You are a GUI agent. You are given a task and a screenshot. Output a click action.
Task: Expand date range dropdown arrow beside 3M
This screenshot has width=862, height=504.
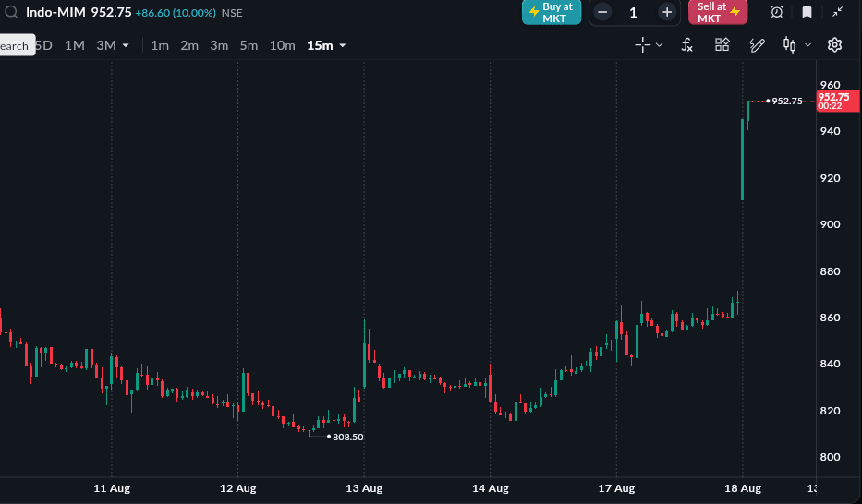tap(126, 45)
